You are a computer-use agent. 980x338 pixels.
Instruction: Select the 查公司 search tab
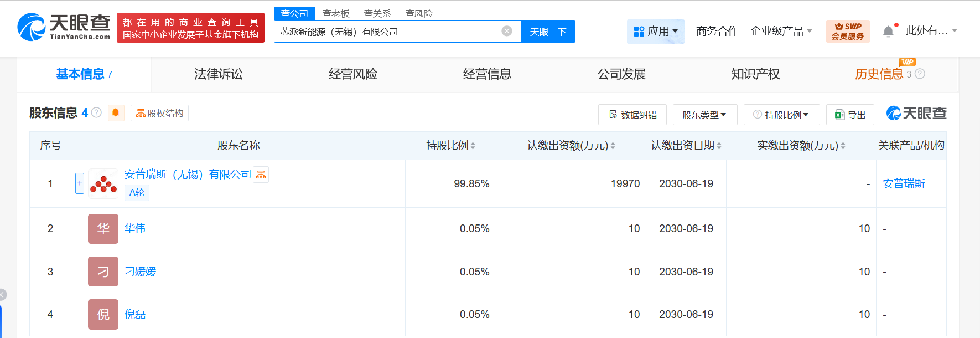pyautogui.click(x=294, y=13)
